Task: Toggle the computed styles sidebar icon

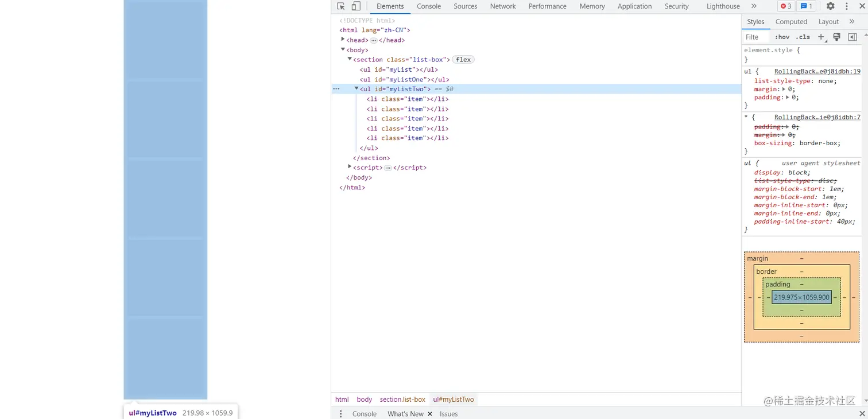Action: click(x=852, y=37)
